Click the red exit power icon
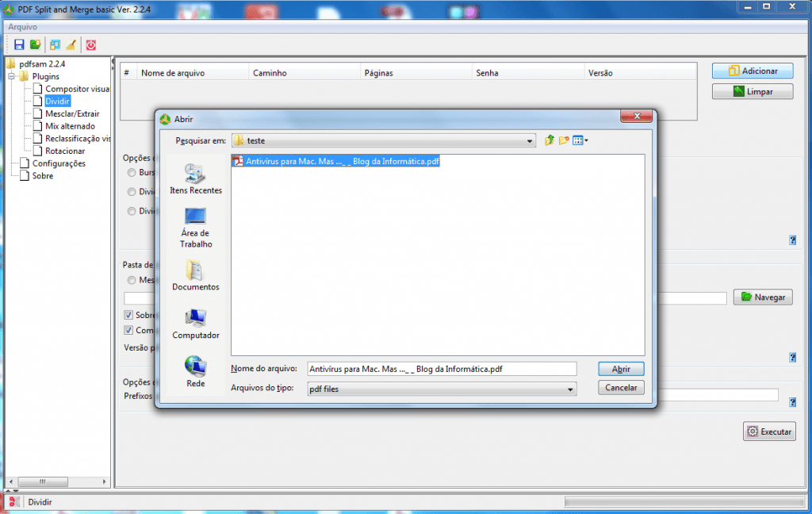The image size is (812, 514). click(x=90, y=44)
